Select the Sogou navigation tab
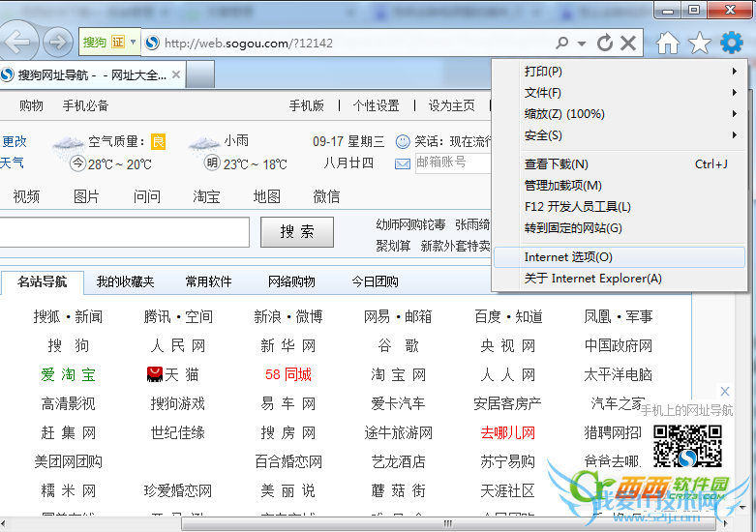 pos(92,74)
